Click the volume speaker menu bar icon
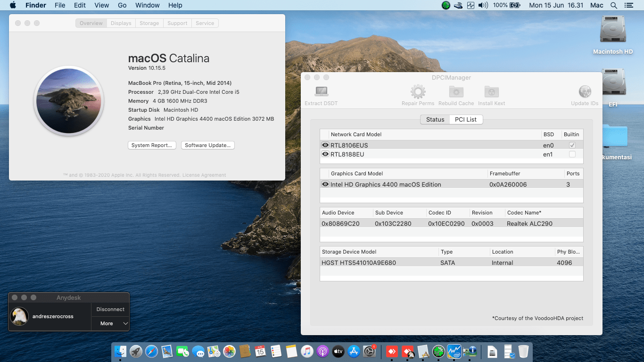Viewport: 644px width, 362px height. 483,5
